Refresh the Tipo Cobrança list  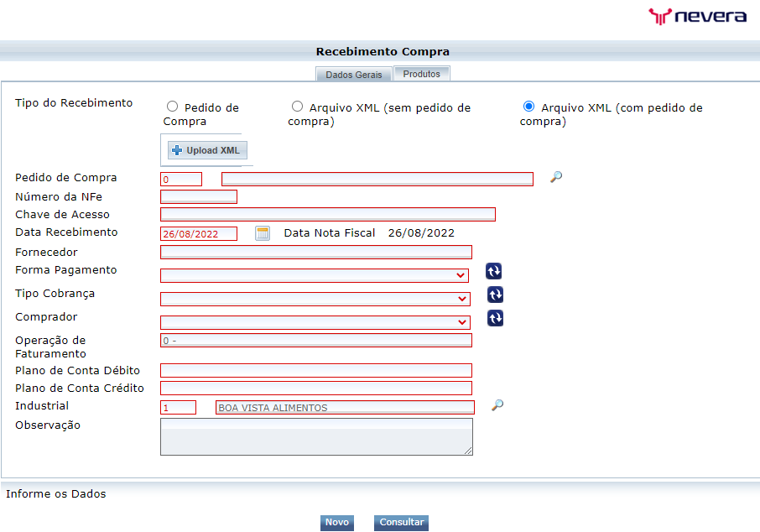click(494, 295)
